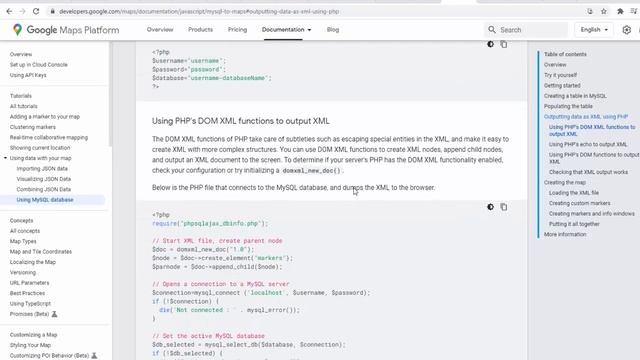
Task: Collapse the Using data with your map section
Action: pos(5,158)
